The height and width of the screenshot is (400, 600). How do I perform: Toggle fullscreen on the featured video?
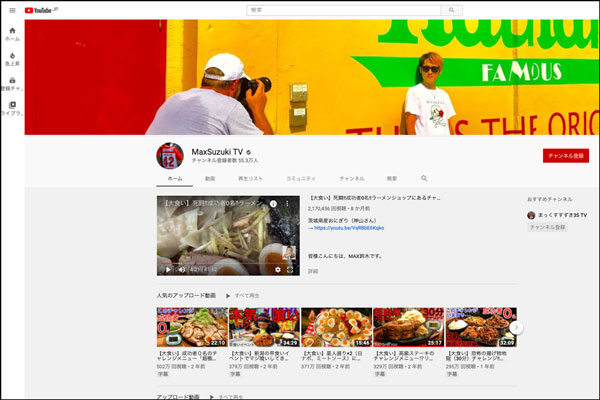point(291,269)
